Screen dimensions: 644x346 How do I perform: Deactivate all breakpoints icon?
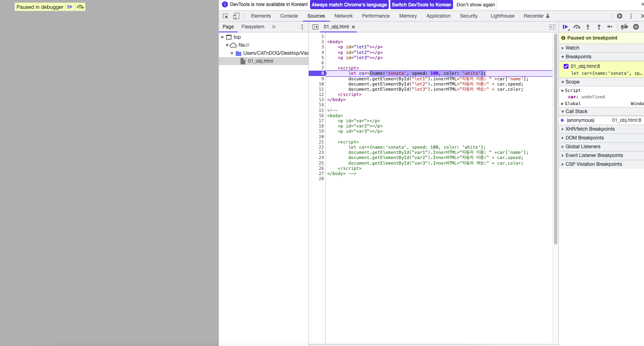pos(624,27)
